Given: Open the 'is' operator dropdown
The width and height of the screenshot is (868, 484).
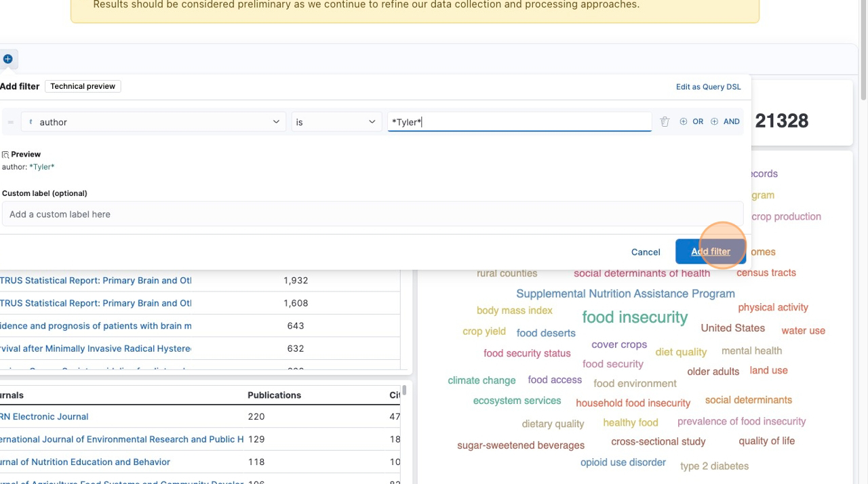Looking at the screenshot, I should [x=336, y=122].
